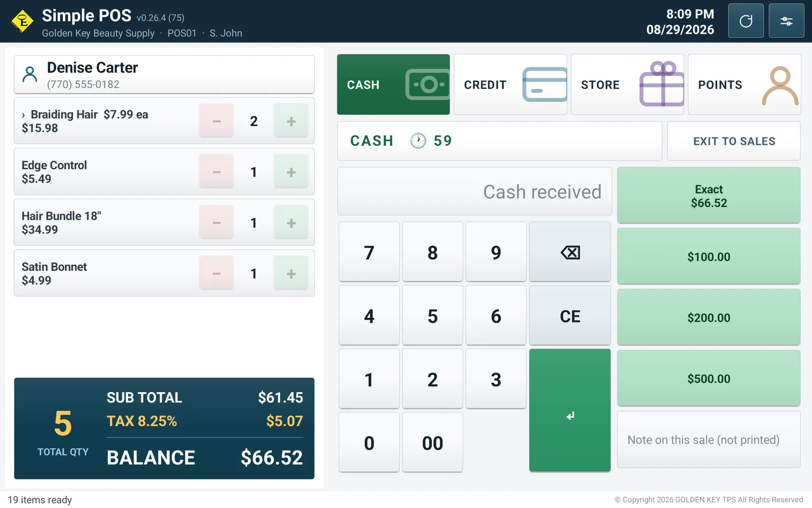Choose $500.00 quick cash button
The image size is (812, 508).
[709, 378]
